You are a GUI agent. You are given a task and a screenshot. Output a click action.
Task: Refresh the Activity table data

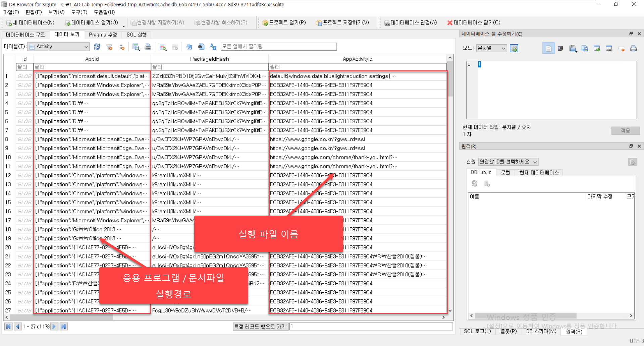coord(97,47)
